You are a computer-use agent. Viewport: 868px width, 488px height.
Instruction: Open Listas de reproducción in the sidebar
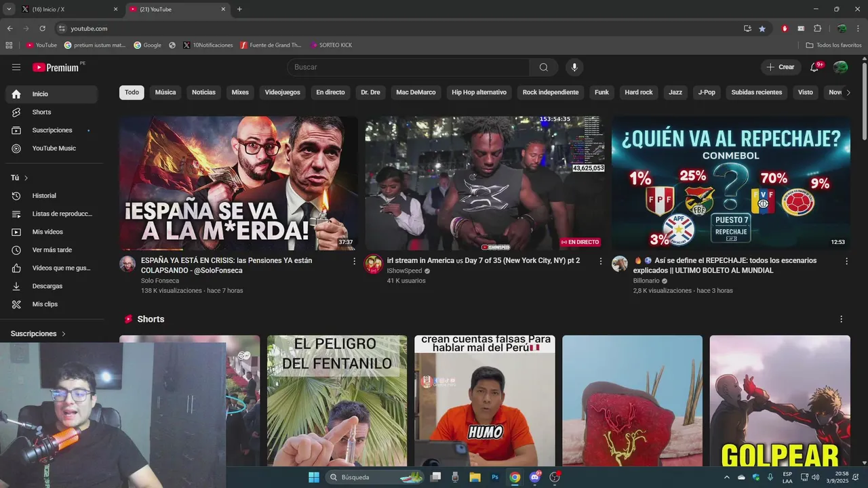[51, 213]
